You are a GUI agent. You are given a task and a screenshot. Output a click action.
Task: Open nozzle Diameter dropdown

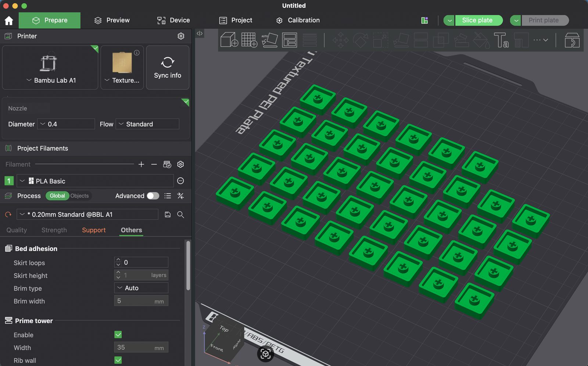coord(66,124)
